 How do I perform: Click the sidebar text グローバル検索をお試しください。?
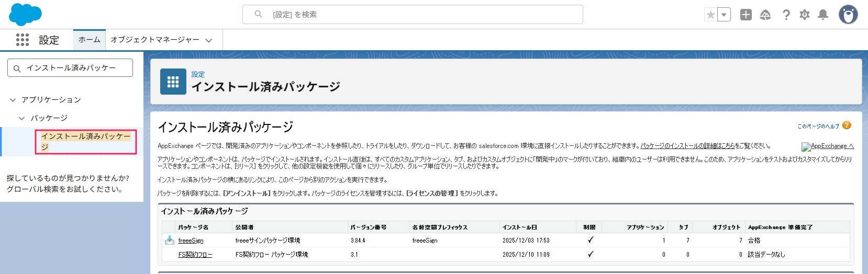pyautogui.click(x=66, y=189)
